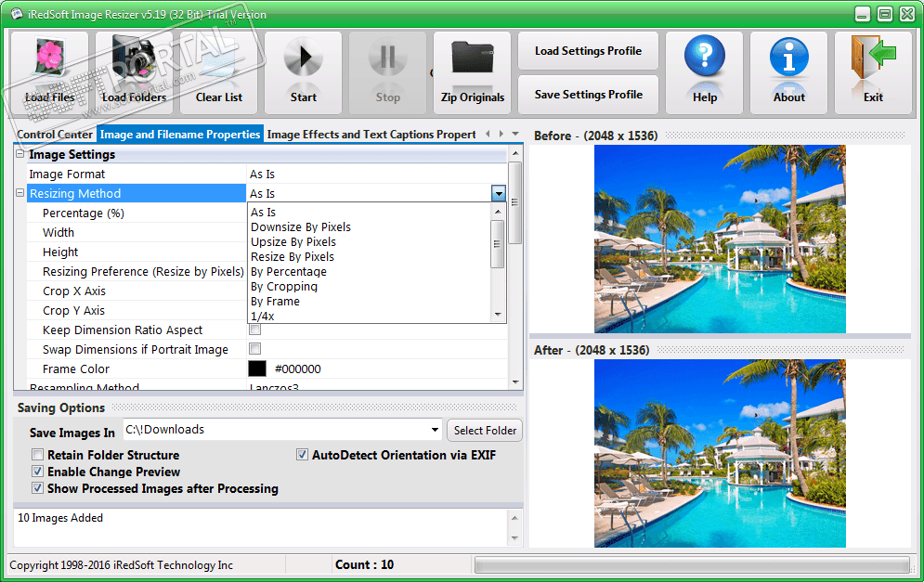Click the Load Files flower icon
This screenshot has width=924, height=582.
(49, 58)
